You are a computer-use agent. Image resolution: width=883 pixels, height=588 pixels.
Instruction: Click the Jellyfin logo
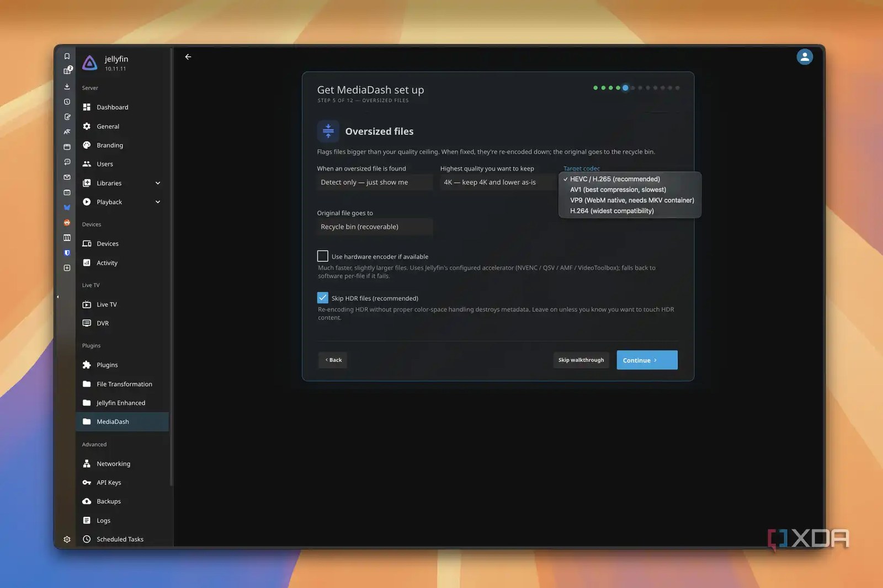click(89, 63)
